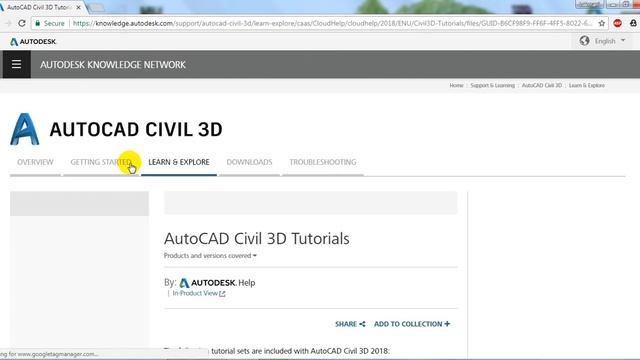Click the Home breadcrumb link
This screenshot has height=360, width=640.
pyautogui.click(x=456, y=85)
